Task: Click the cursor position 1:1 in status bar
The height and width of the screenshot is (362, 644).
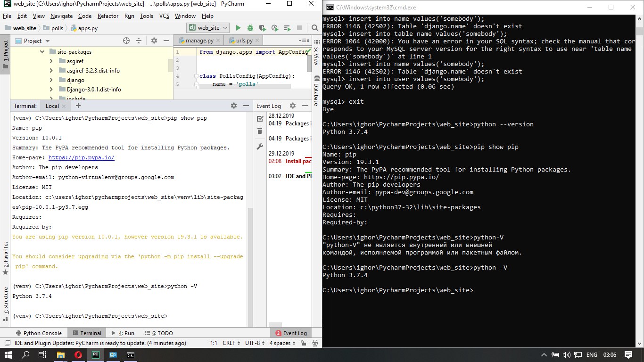Action: [x=214, y=343]
